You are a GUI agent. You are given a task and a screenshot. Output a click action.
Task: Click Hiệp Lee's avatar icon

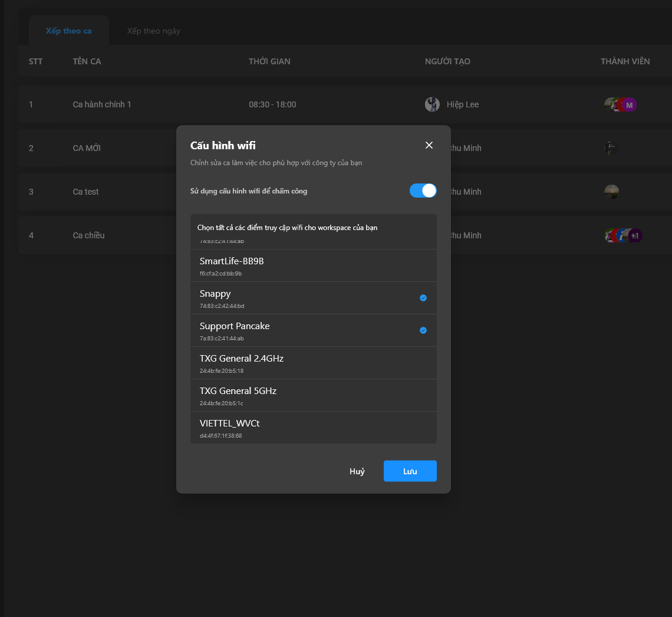pyautogui.click(x=432, y=104)
